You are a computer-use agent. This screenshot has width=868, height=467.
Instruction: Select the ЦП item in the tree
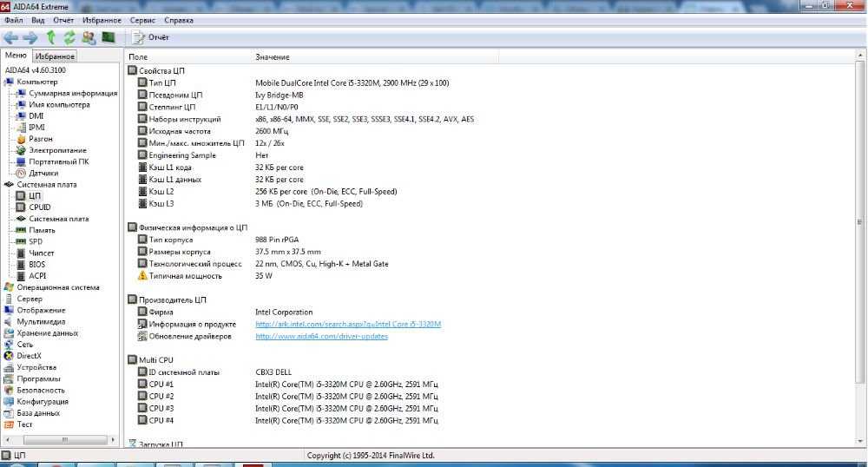(35, 195)
